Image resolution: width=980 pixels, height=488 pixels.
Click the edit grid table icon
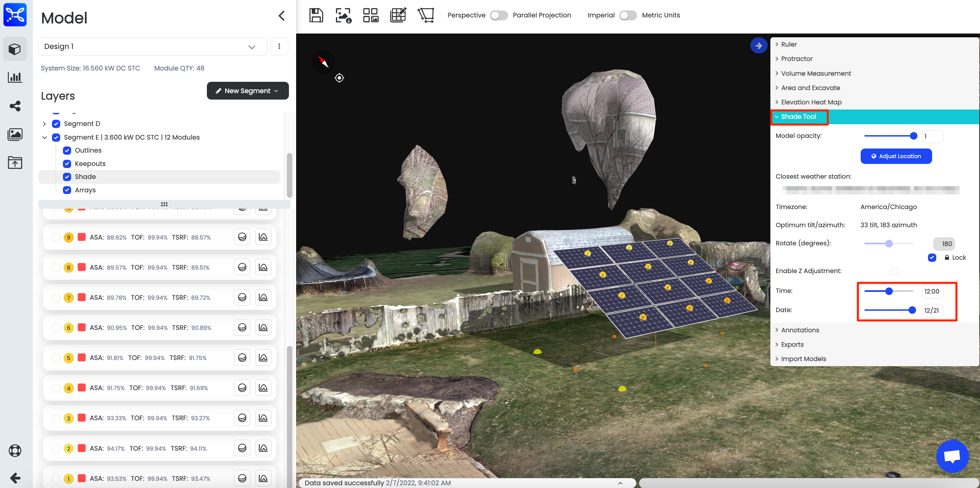click(398, 15)
